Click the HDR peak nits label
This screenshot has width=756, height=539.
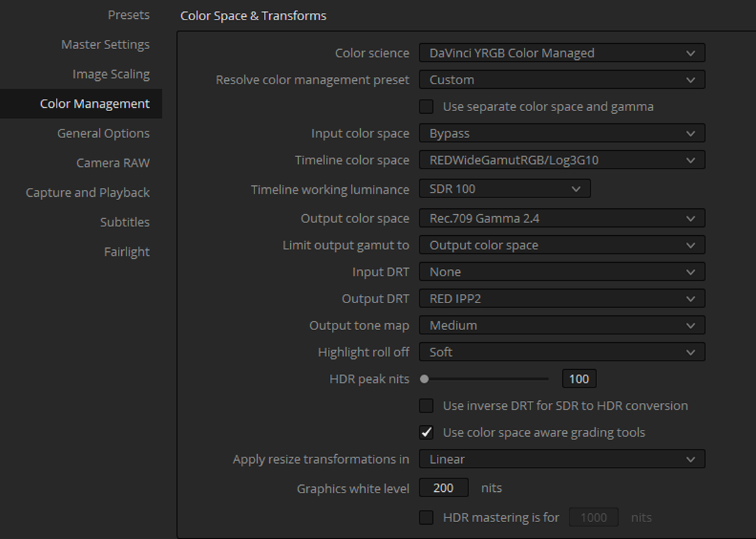click(x=370, y=379)
